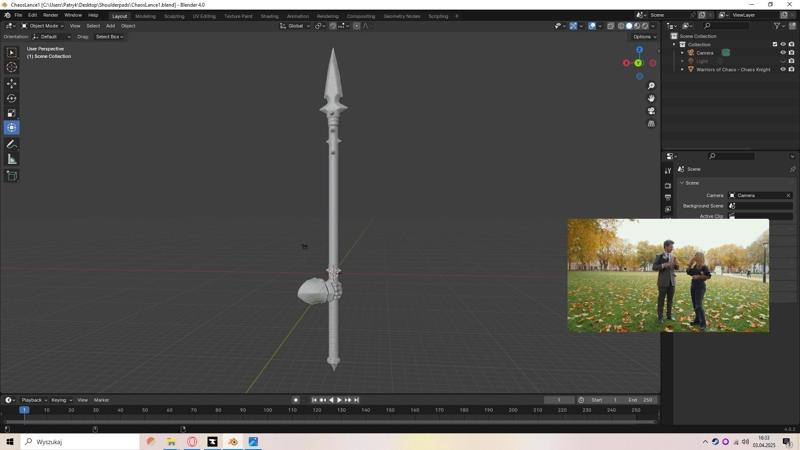Choose the Measure tool
This screenshot has width=800, height=450.
pos(11,160)
